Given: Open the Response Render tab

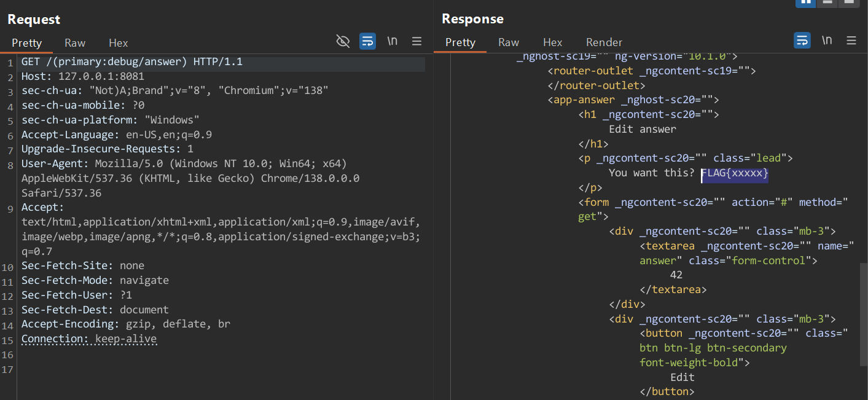Looking at the screenshot, I should (x=604, y=42).
